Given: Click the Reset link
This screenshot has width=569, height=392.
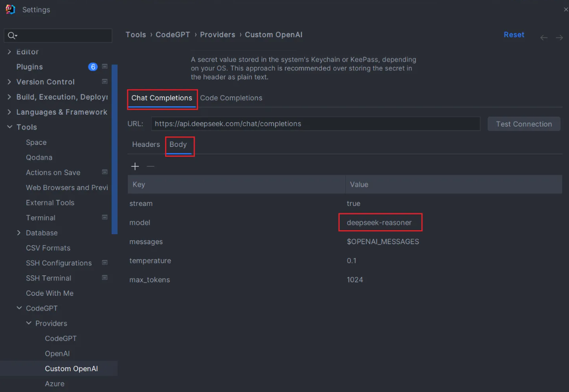Looking at the screenshot, I should click(x=514, y=35).
